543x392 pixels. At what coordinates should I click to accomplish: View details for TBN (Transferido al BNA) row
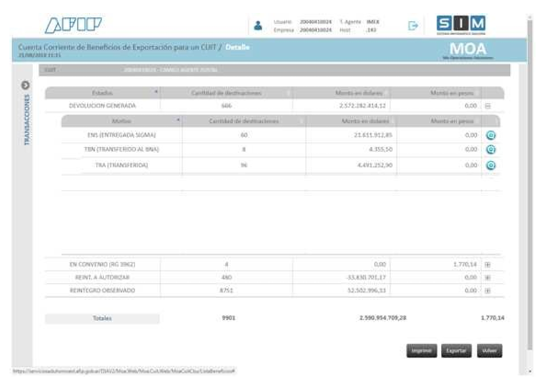pos(491,150)
